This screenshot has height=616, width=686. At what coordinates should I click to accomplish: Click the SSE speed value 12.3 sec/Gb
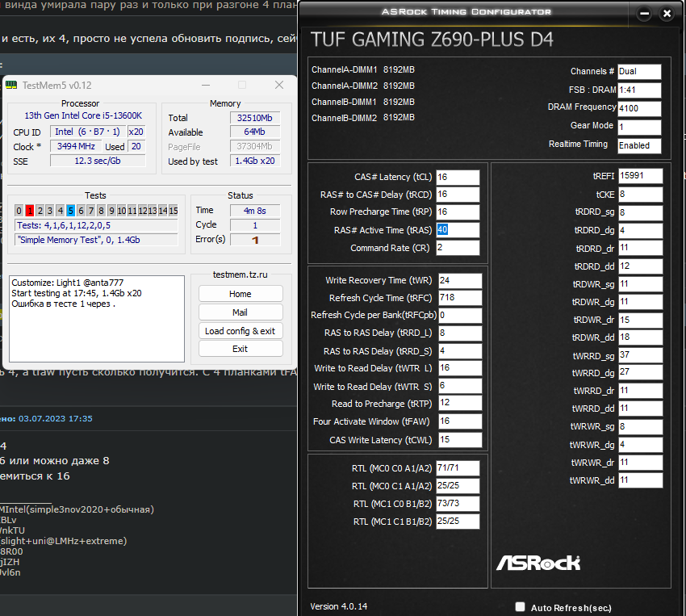98,161
